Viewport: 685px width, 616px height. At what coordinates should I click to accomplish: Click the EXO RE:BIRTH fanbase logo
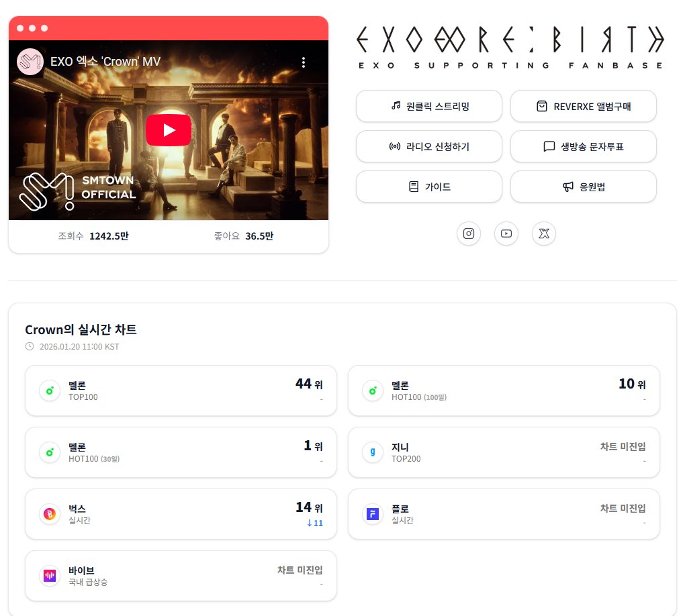(x=510, y=47)
